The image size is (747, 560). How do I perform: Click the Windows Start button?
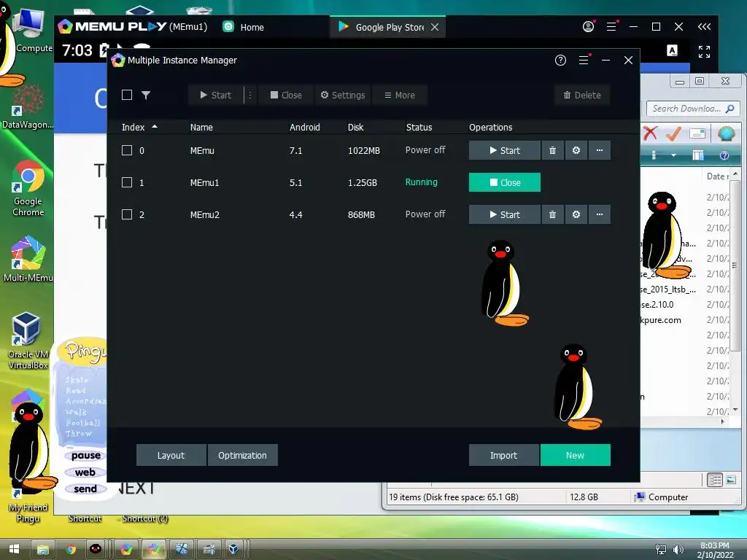[x=15, y=548]
